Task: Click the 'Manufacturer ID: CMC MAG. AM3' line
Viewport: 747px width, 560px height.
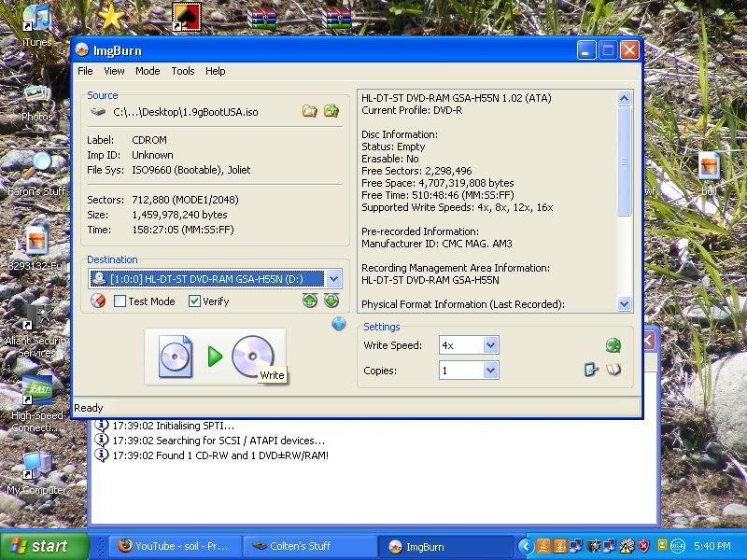Action: [x=436, y=244]
